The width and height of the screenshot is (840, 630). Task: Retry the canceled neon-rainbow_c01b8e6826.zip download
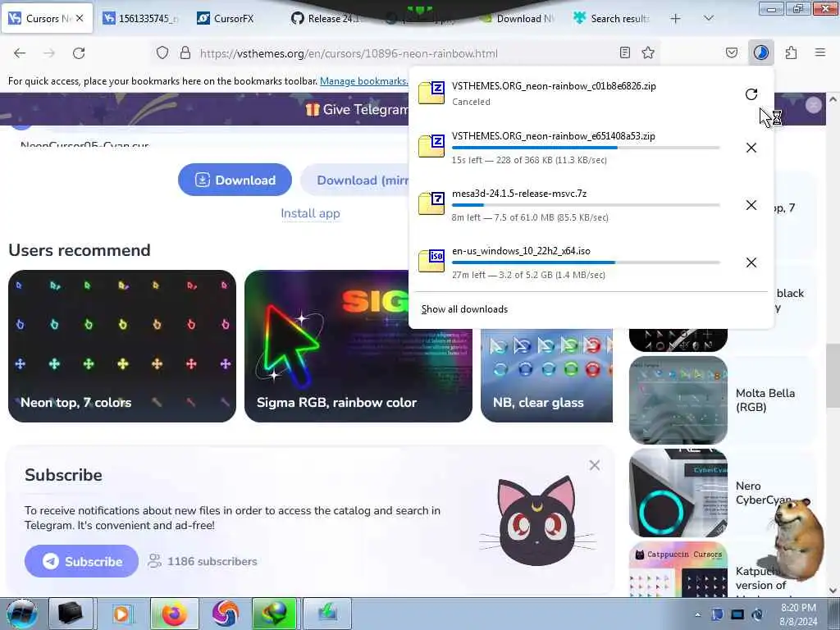pos(751,94)
